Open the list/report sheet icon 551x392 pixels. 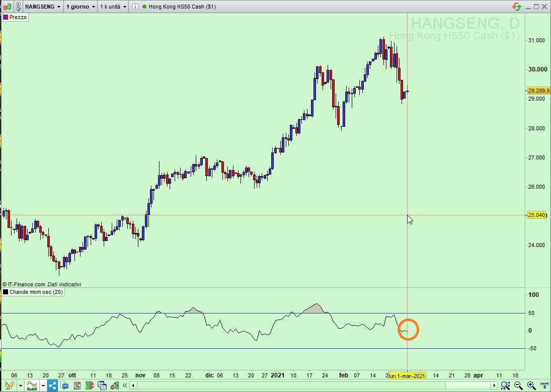point(77,385)
